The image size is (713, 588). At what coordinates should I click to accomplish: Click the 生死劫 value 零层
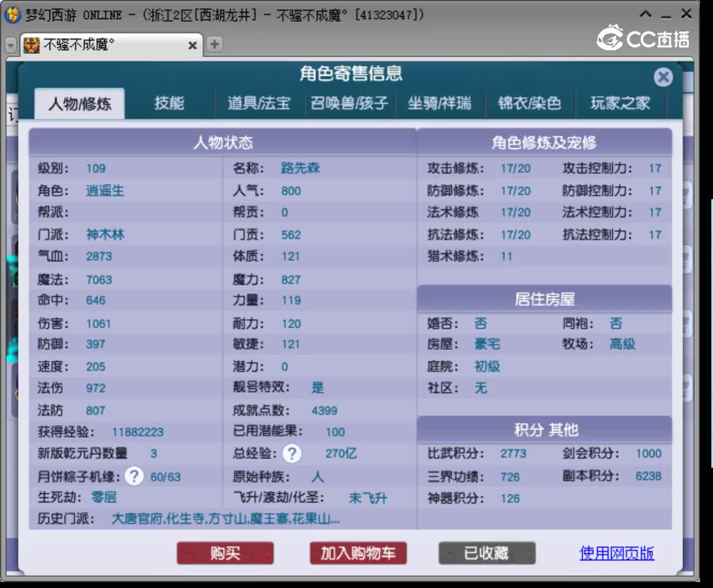coord(104,497)
